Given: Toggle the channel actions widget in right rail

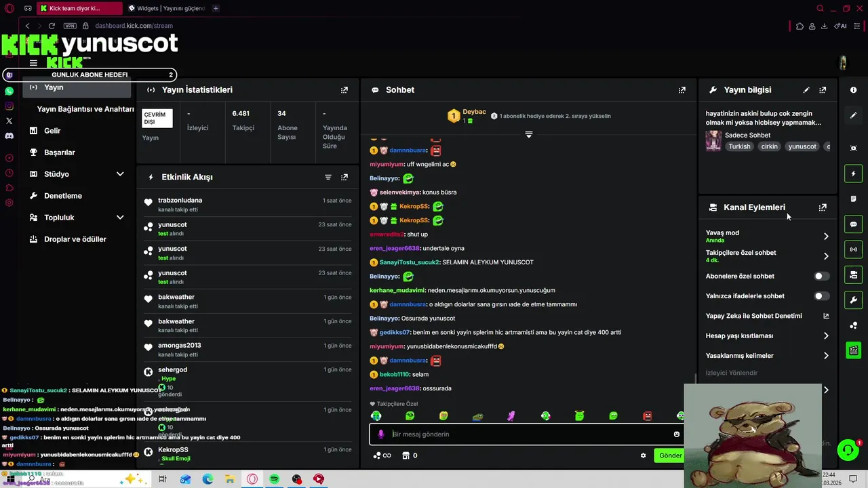Looking at the screenshot, I should click(x=853, y=274).
